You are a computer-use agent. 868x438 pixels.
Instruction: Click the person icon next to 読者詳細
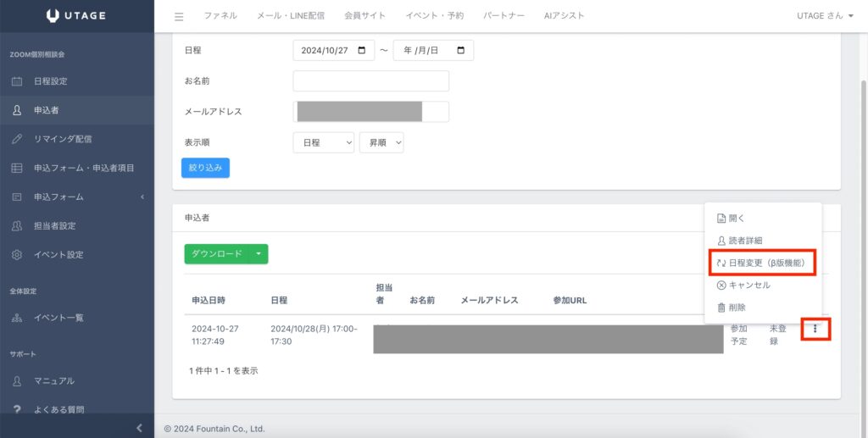click(x=721, y=241)
